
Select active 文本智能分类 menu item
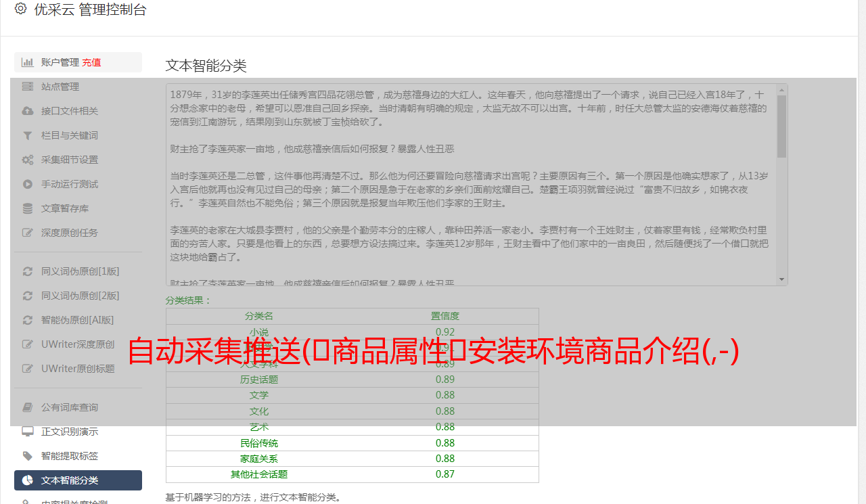(78, 480)
